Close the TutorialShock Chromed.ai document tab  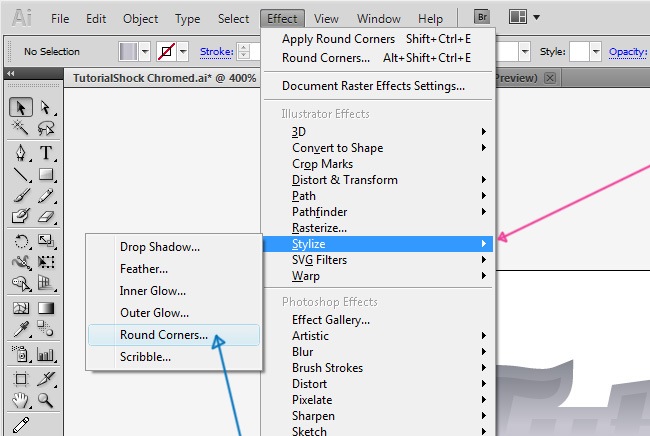pos(550,78)
